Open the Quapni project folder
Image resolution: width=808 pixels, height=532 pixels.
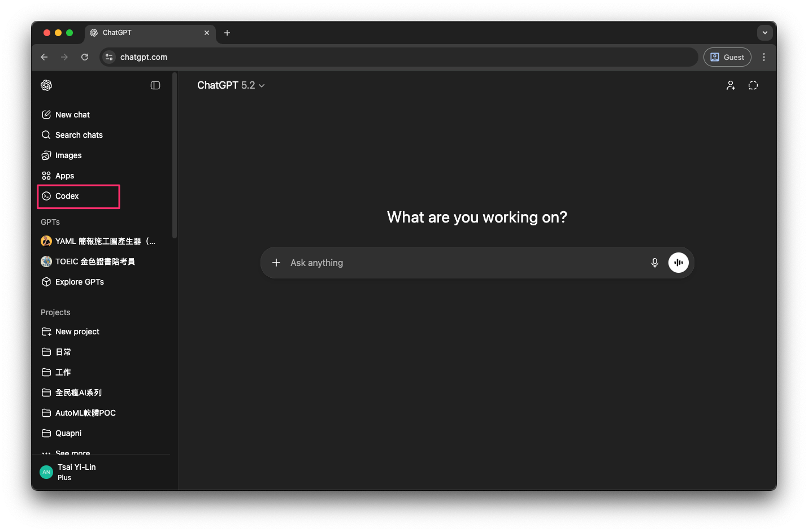pos(68,433)
